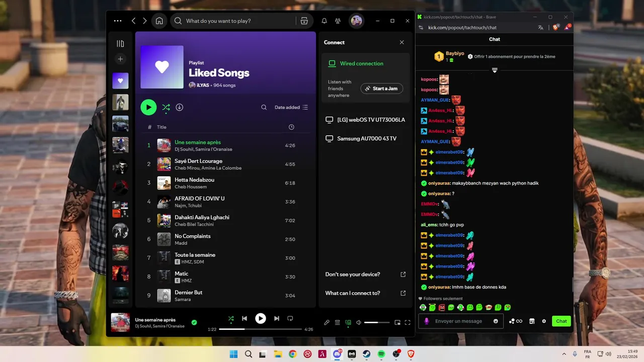Image resolution: width=644 pixels, height=362 pixels.
Task: Expand Your Library sidebar
Action: [x=120, y=44]
